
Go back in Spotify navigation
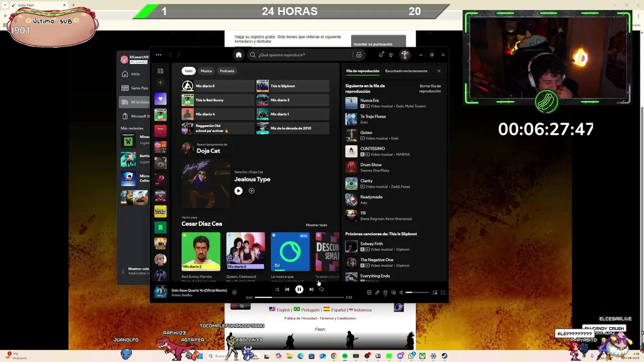pyautogui.click(x=171, y=55)
